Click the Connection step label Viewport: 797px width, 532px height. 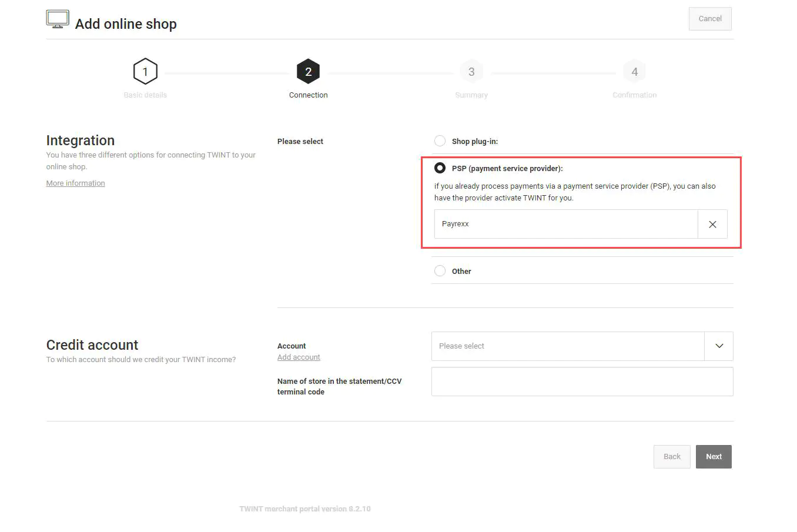[x=308, y=95]
